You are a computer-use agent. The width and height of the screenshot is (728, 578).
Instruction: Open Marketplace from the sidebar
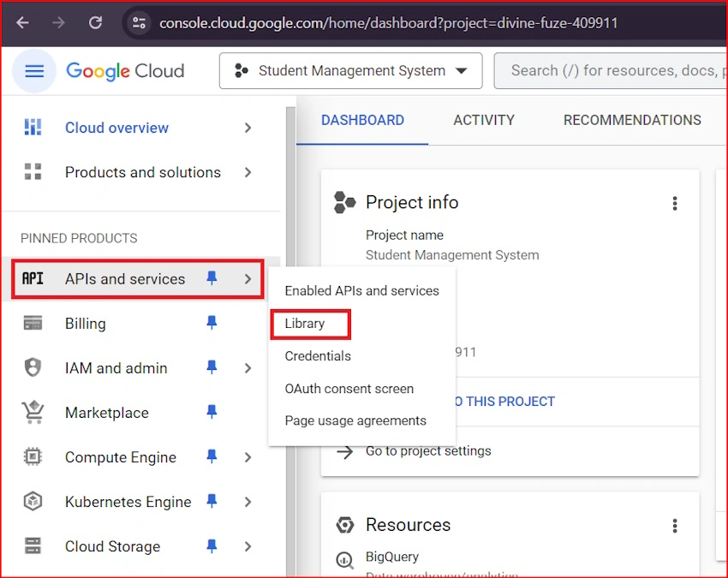tap(107, 413)
